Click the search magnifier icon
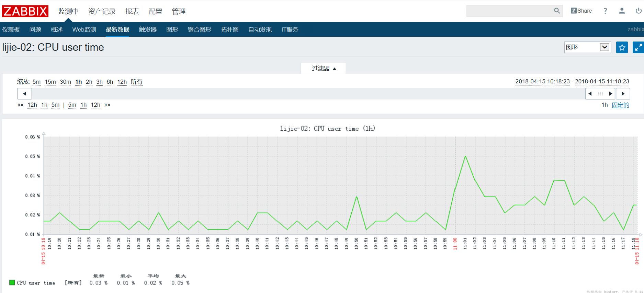Image resolution: width=644 pixels, height=293 pixels. coord(557,11)
